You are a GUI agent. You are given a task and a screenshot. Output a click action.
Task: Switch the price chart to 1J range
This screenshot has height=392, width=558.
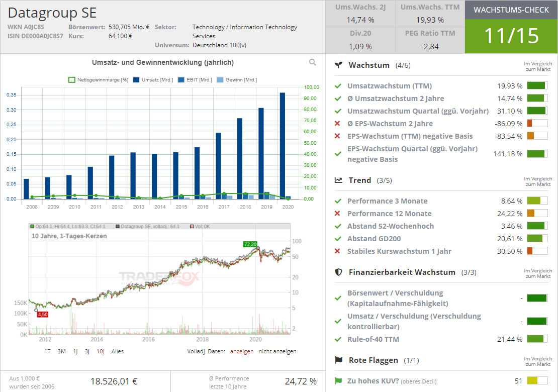coord(75,351)
